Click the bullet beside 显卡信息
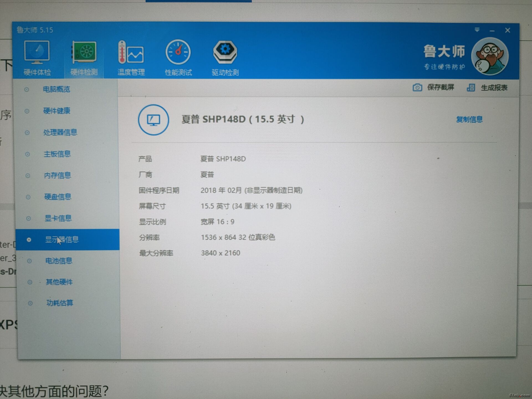 click(28, 219)
